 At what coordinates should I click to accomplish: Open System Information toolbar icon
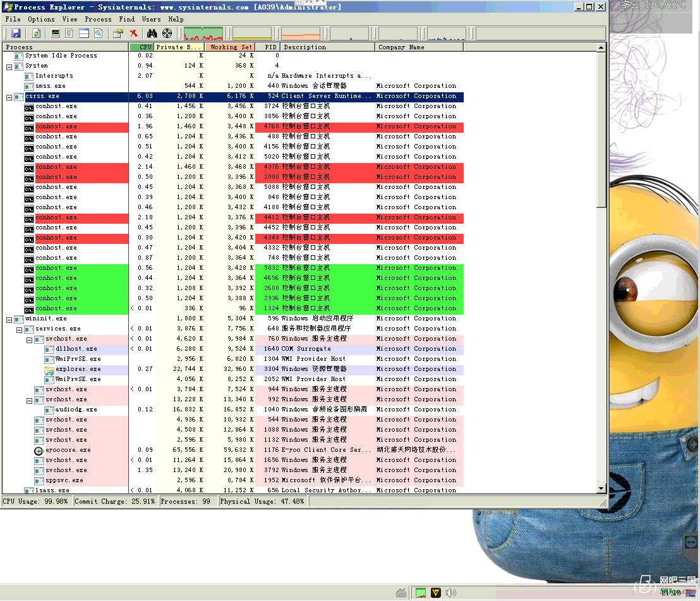pyautogui.click(x=56, y=33)
